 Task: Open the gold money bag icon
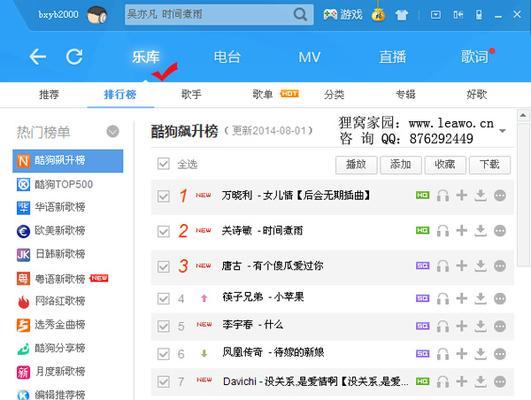(x=378, y=15)
